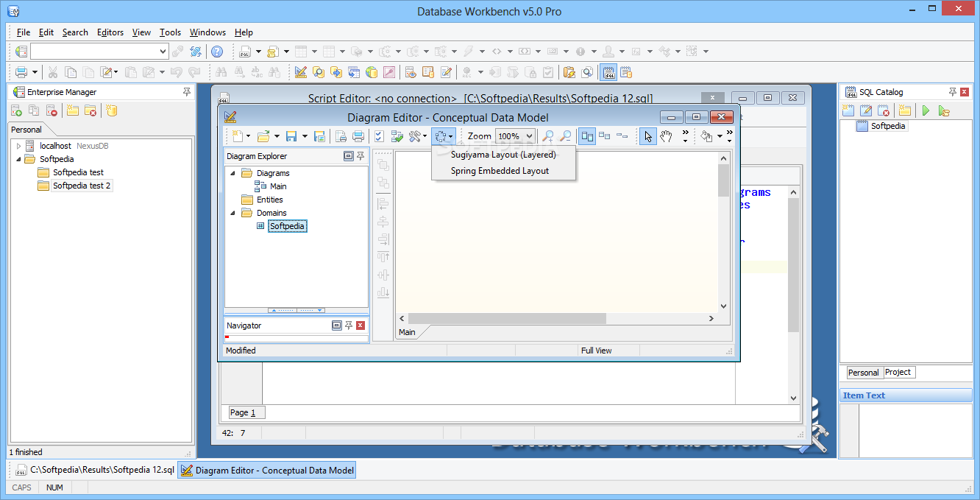Toggle the large entity view button

[x=587, y=136]
